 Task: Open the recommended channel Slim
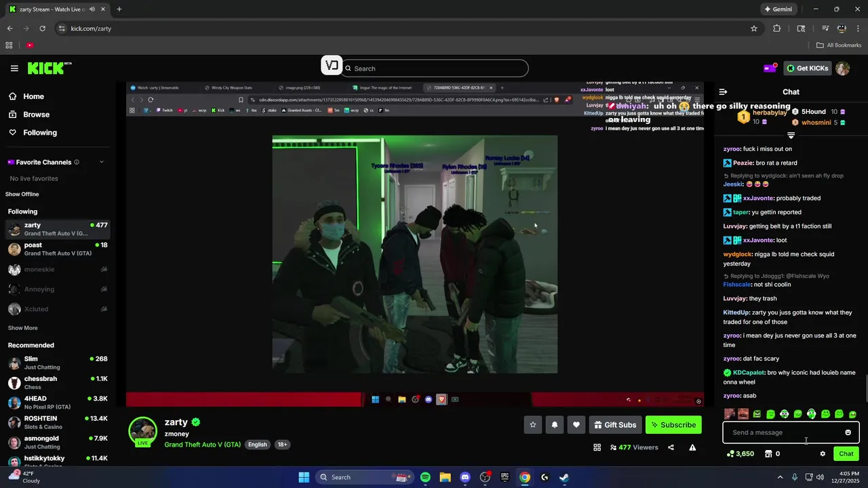[x=58, y=363]
